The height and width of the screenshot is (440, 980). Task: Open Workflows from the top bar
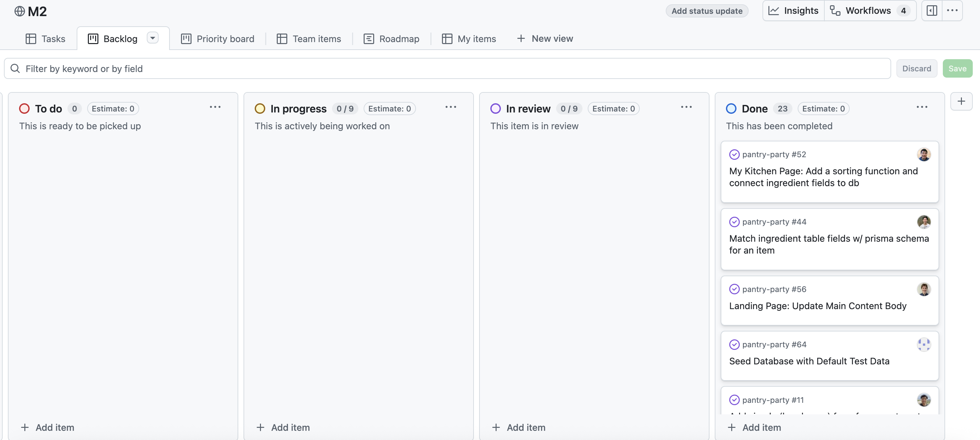pyautogui.click(x=868, y=11)
